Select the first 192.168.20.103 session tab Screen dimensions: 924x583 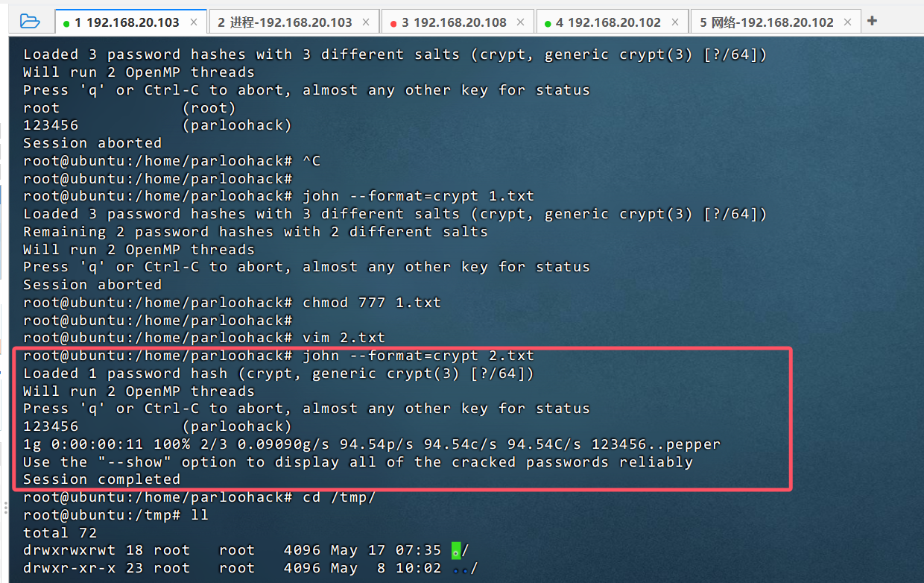click(127, 22)
